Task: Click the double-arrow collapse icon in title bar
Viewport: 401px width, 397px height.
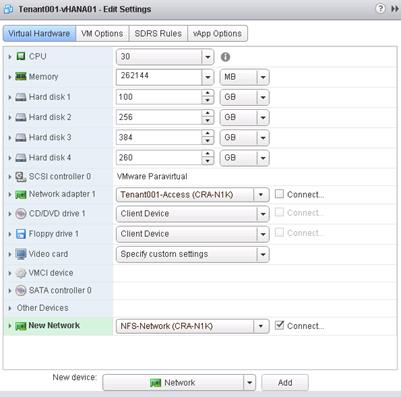Action: click(395, 9)
